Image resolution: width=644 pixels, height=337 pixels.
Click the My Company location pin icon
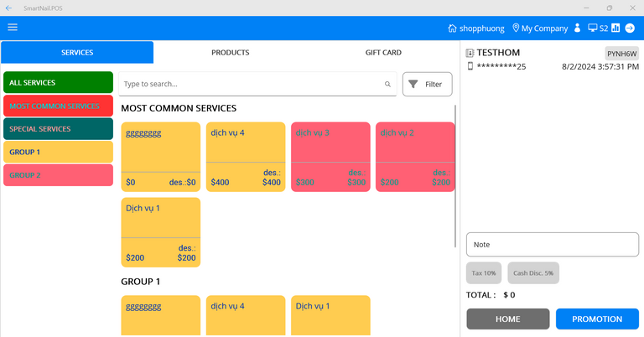(x=516, y=29)
